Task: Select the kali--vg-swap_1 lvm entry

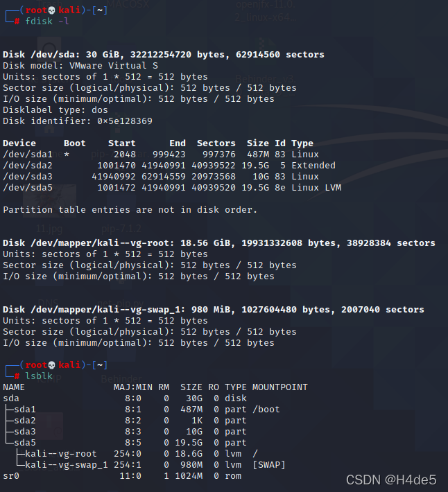Action: coord(150,465)
